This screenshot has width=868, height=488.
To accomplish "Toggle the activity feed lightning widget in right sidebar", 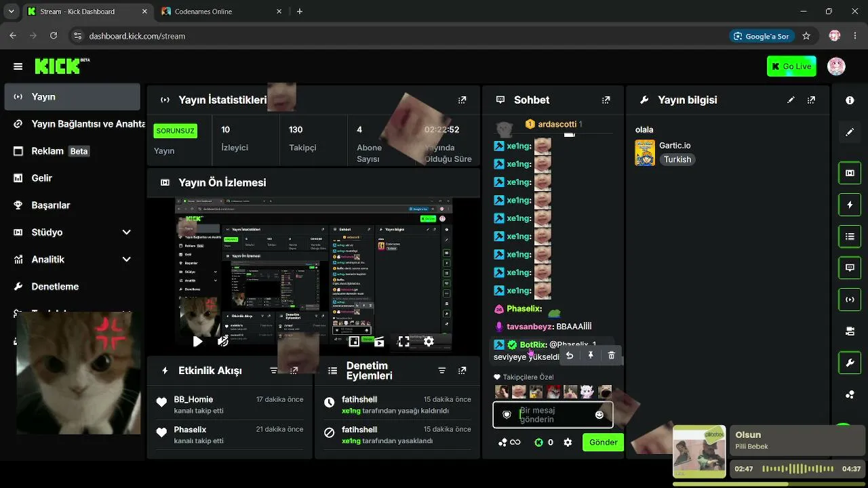I will pyautogui.click(x=850, y=205).
